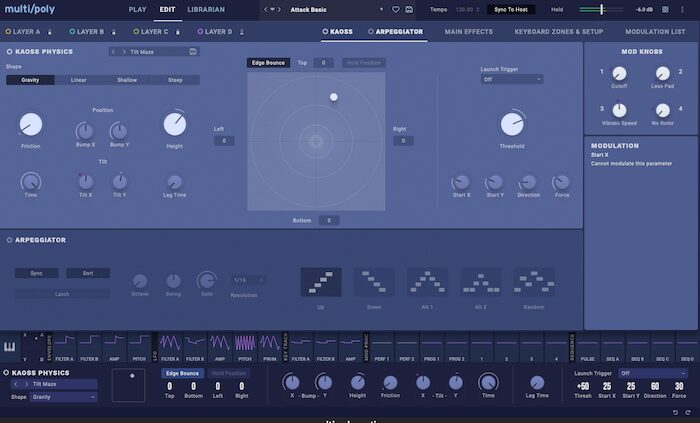
Task: Open the Launch Trigger dropdown in Kaoss panel
Action: point(512,79)
